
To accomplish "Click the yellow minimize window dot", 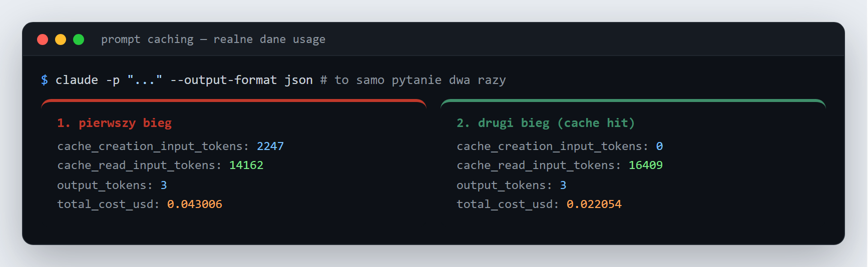I will click(61, 39).
